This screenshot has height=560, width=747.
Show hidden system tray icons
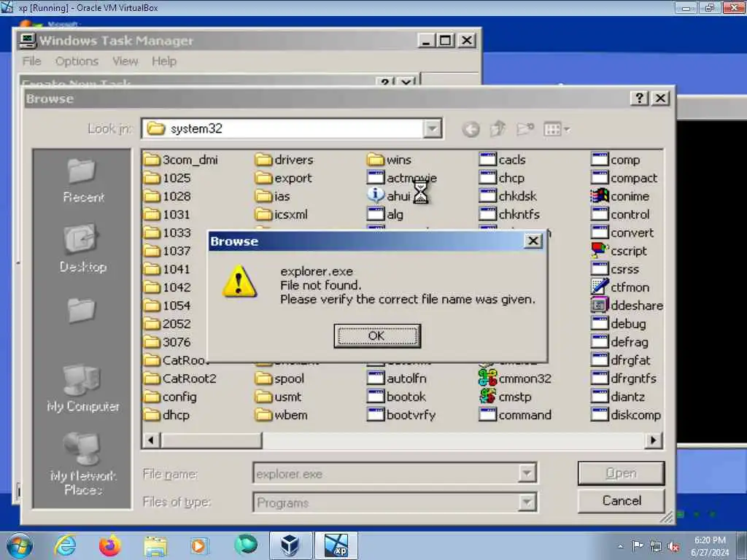coord(620,546)
